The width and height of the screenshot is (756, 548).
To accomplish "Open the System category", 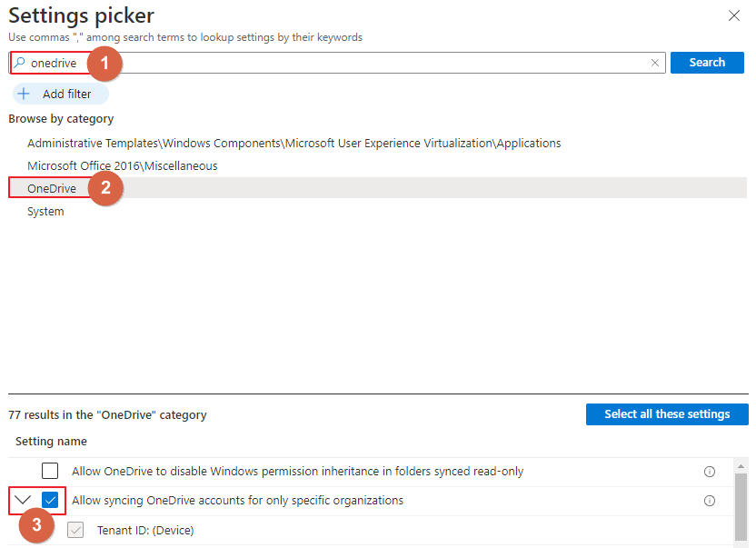I will 45,211.
